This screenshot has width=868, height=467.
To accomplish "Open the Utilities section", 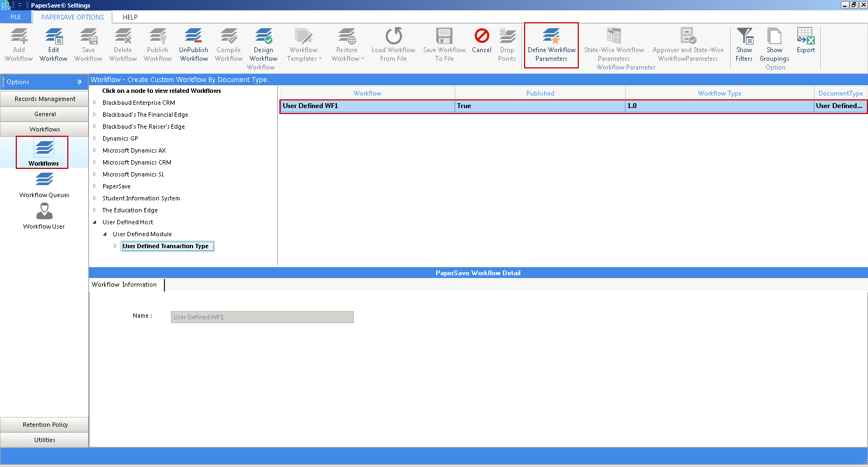I will coord(44,440).
